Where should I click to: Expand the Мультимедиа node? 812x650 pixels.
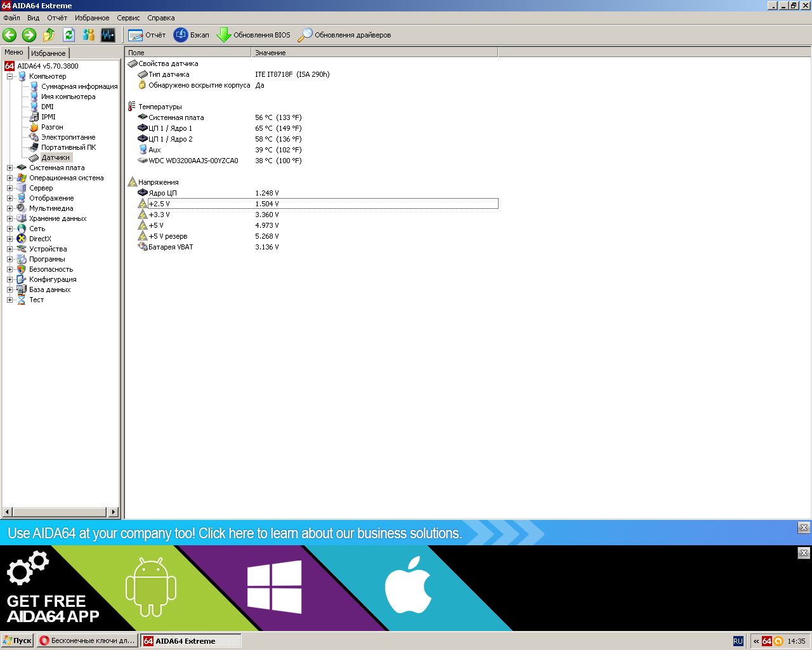[10, 208]
